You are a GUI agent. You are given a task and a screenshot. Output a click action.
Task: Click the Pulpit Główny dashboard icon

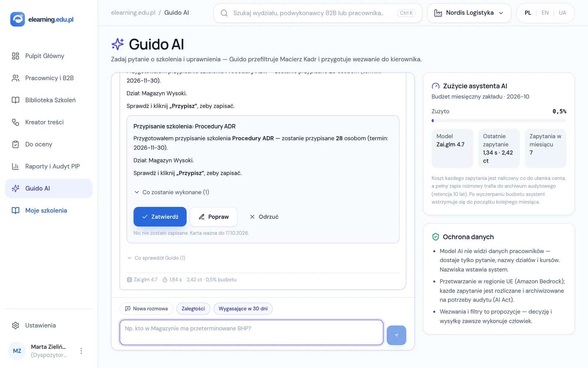coord(15,56)
